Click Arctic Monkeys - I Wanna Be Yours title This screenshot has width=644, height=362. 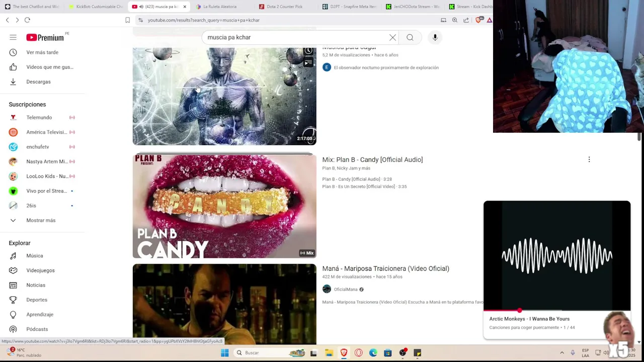click(x=529, y=319)
